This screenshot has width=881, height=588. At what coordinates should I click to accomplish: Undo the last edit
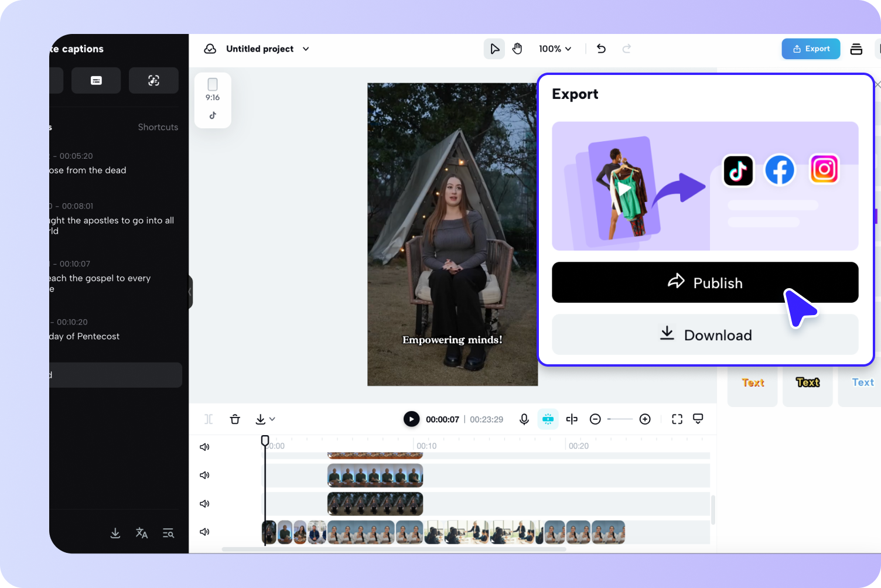tap(601, 49)
